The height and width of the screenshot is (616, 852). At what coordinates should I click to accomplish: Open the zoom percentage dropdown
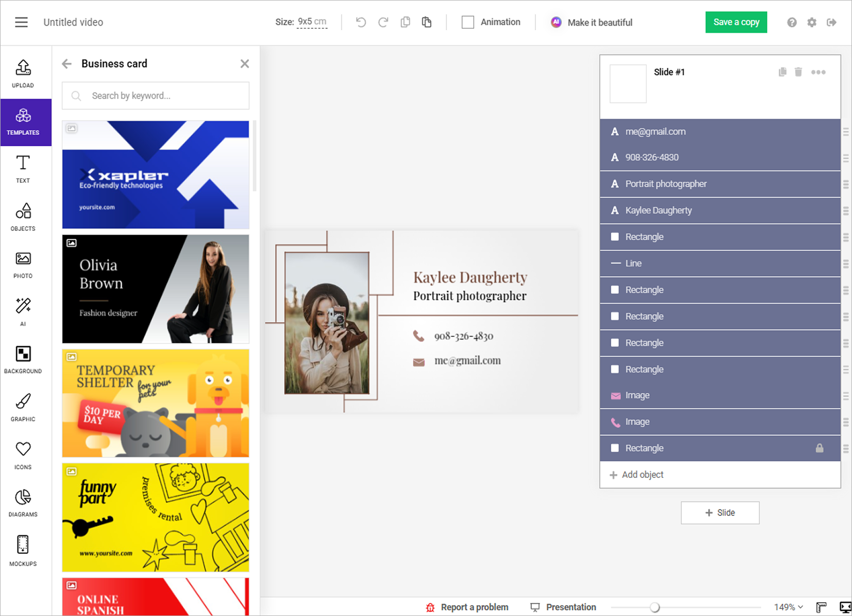(x=789, y=607)
